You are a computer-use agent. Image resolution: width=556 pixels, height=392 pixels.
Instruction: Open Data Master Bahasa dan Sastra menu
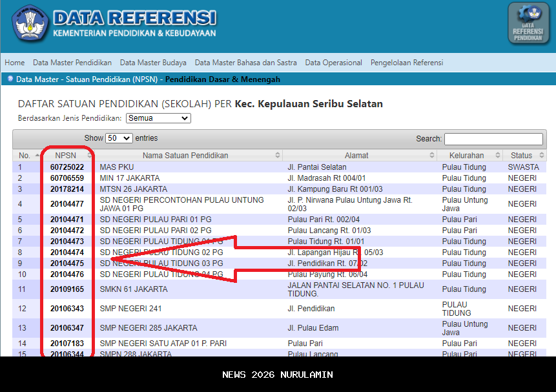pos(246,63)
